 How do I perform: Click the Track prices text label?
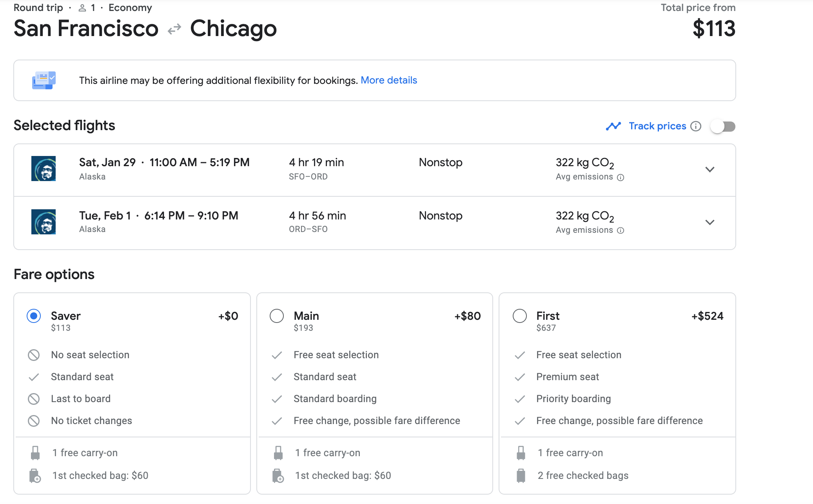(657, 126)
